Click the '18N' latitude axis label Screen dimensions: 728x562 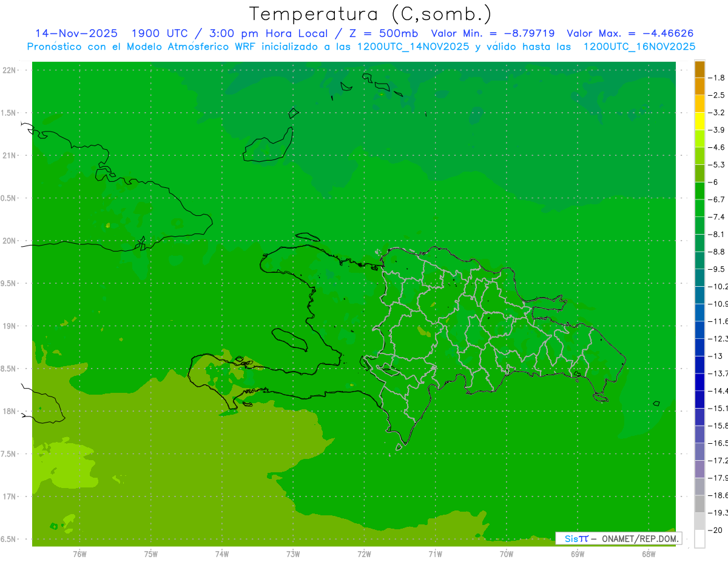click(9, 412)
